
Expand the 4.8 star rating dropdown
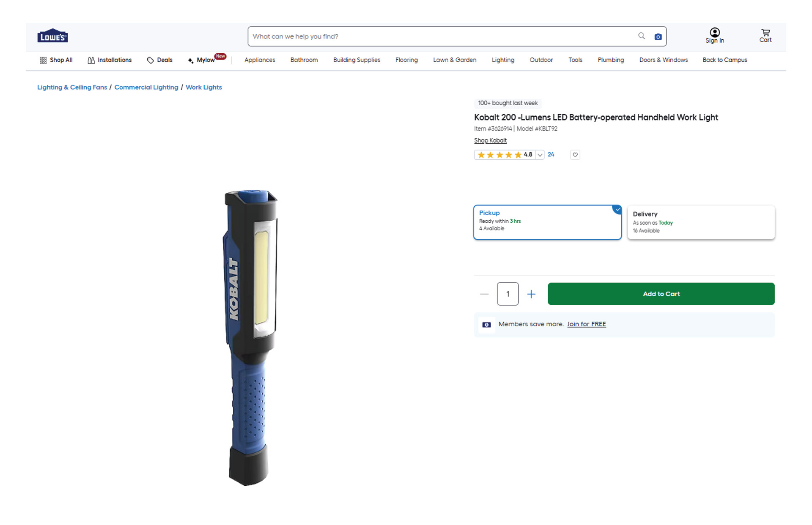pyautogui.click(x=540, y=155)
